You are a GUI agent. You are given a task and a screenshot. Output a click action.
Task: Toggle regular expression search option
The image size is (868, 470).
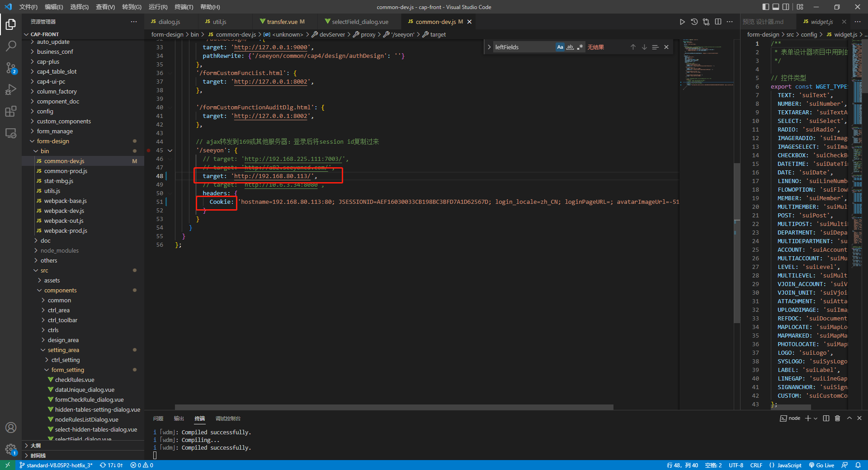pos(580,47)
